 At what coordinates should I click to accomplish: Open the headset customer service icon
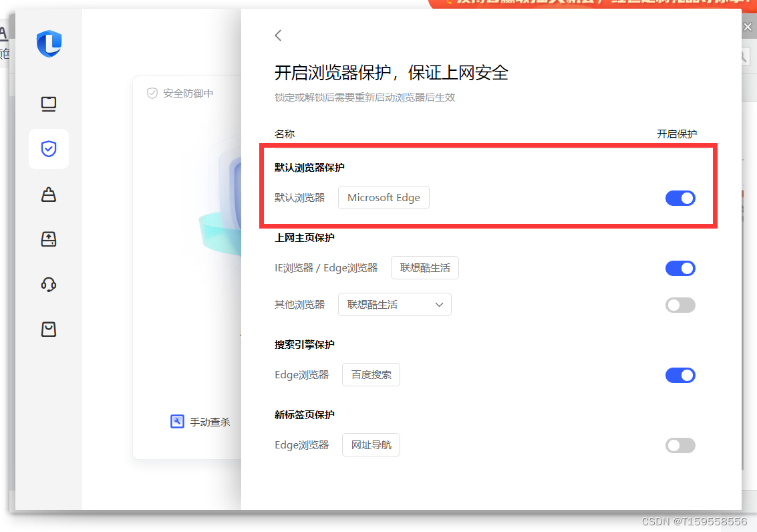point(49,284)
